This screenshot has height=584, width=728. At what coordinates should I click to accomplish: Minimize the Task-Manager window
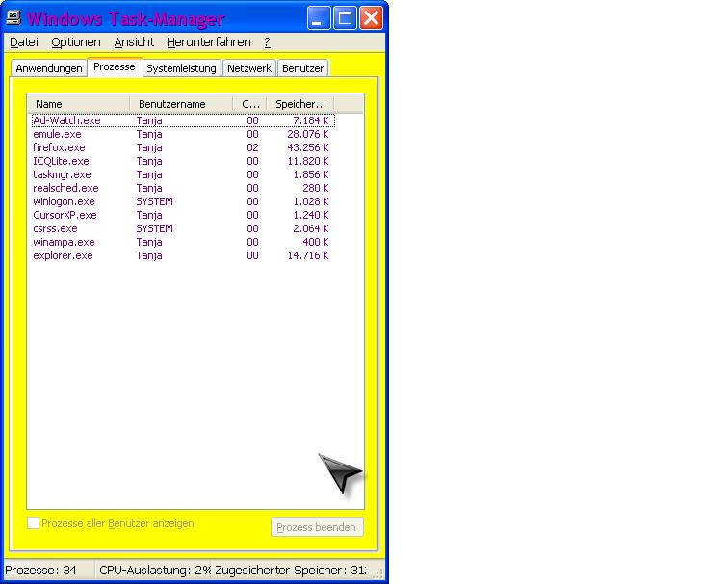tap(321, 17)
